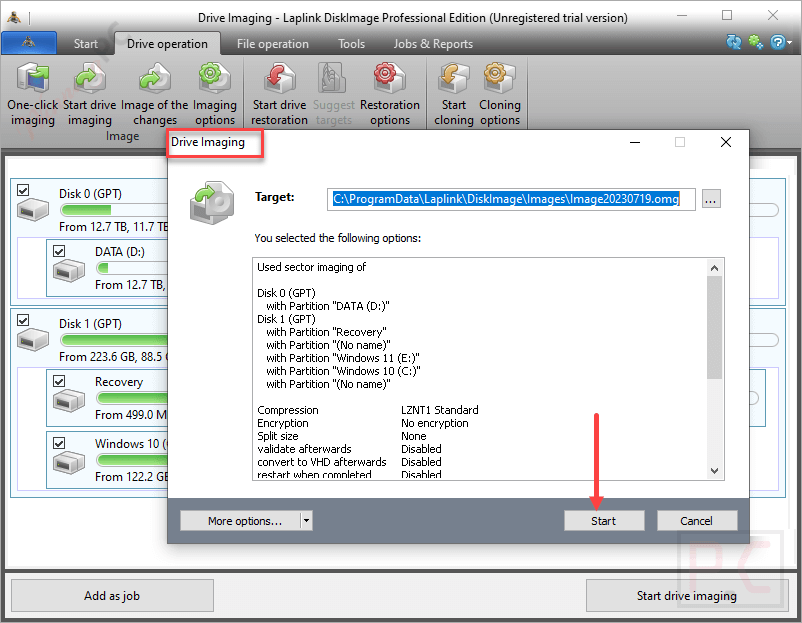Open Restoration options icon

pyautogui.click(x=390, y=78)
